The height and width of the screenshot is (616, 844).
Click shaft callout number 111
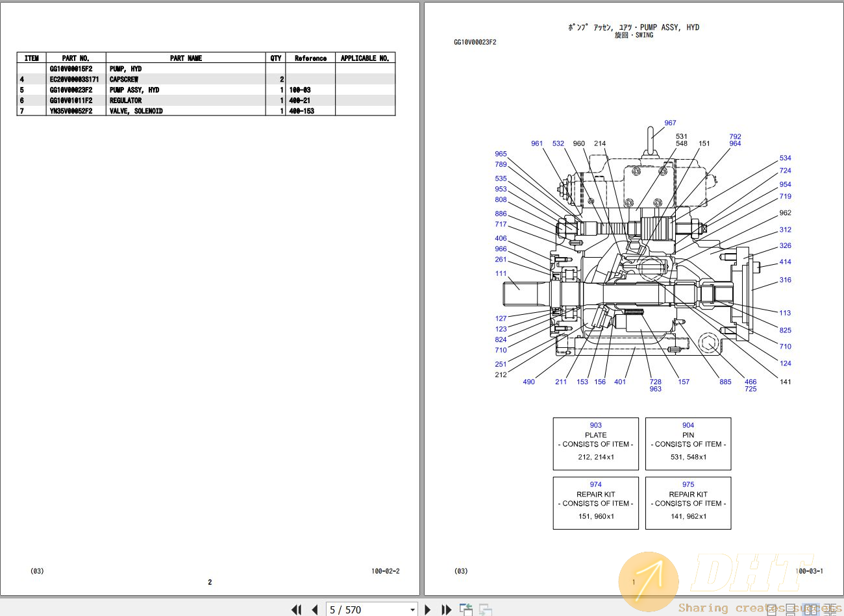coord(501,273)
